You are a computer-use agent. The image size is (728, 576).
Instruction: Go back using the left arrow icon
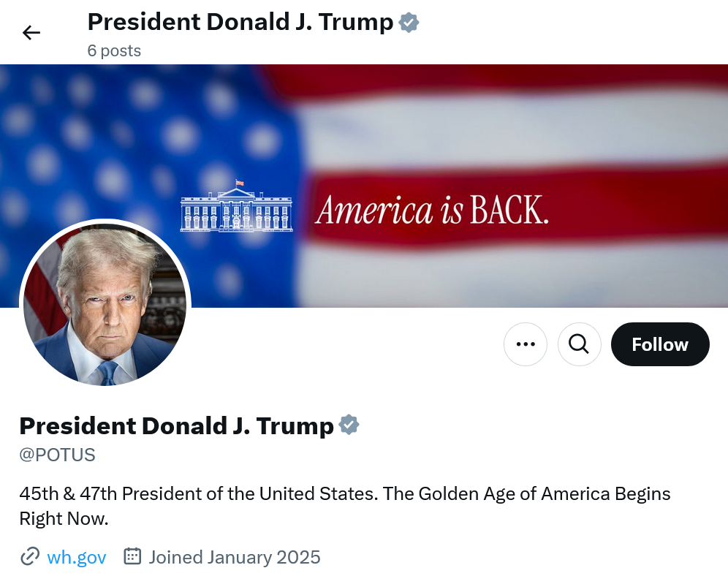click(x=31, y=32)
